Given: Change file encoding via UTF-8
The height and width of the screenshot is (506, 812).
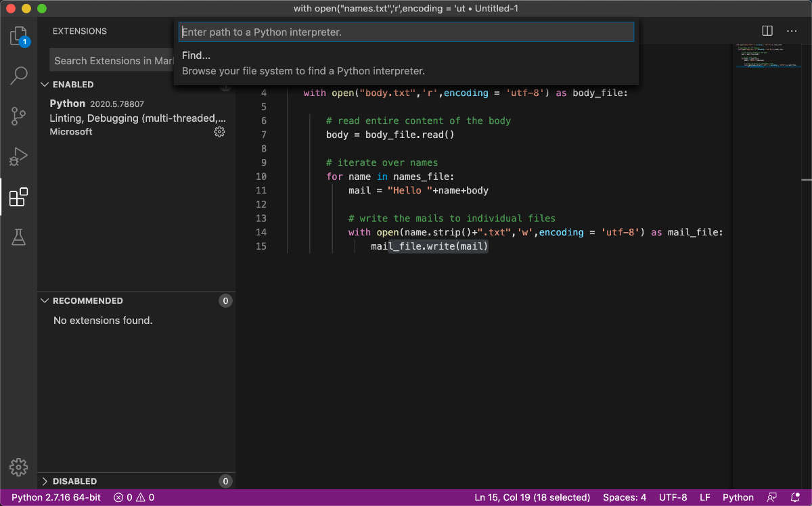Looking at the screenshot, I should [673, 497].
